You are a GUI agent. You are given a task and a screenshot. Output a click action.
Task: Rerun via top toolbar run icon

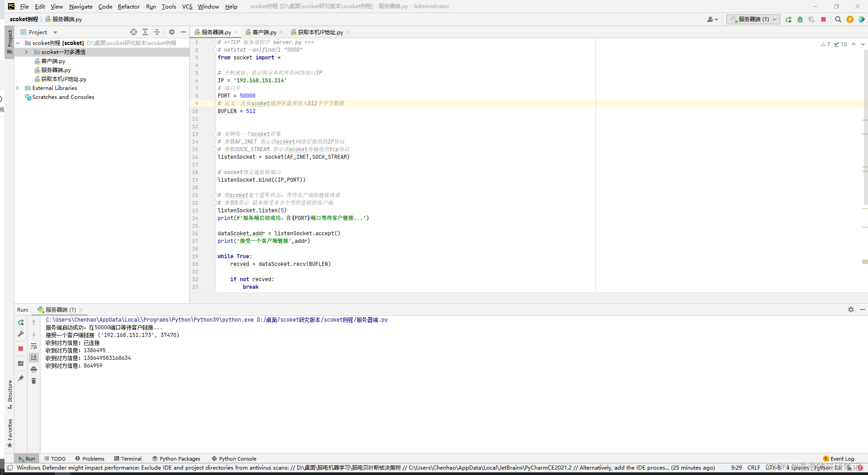point(788,19)
